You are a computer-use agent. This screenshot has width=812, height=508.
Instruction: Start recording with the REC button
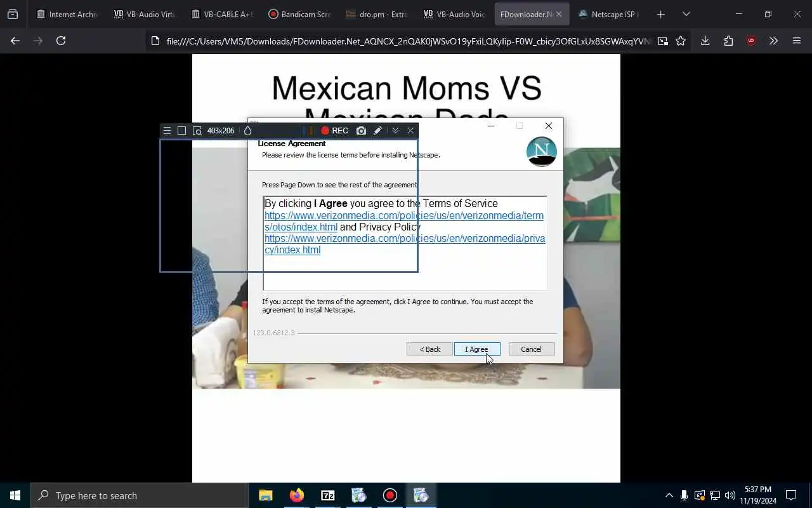[334, 131]
